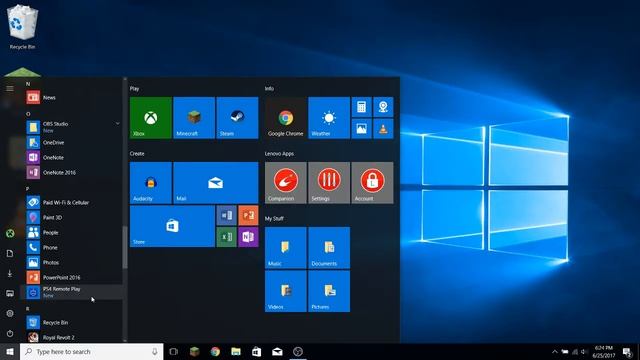Open the Videos folder tile
640x360 pixels.
click(285, 291)
